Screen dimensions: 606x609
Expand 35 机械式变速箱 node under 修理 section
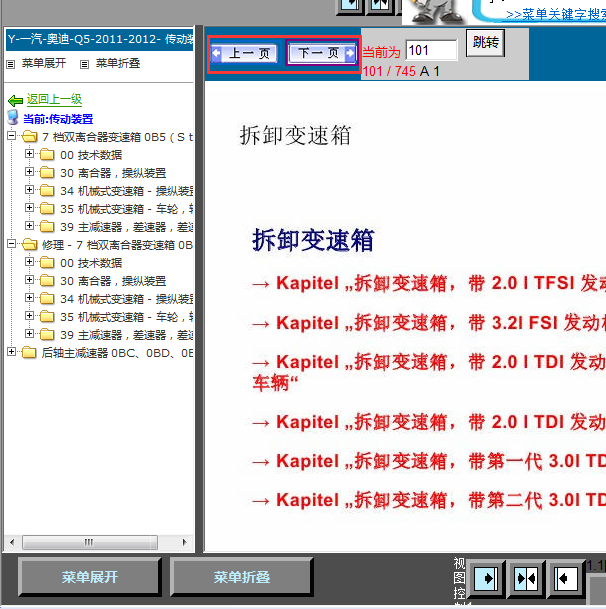(29, 316)
